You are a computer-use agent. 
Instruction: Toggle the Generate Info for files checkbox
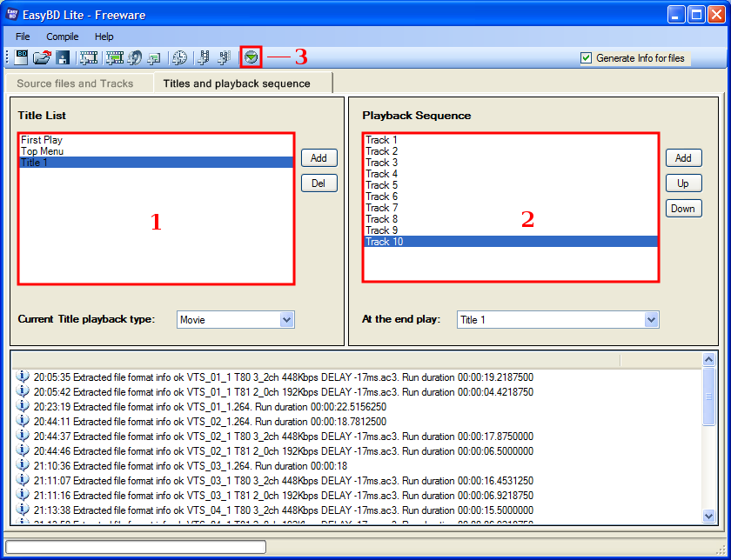pos(586,57)
